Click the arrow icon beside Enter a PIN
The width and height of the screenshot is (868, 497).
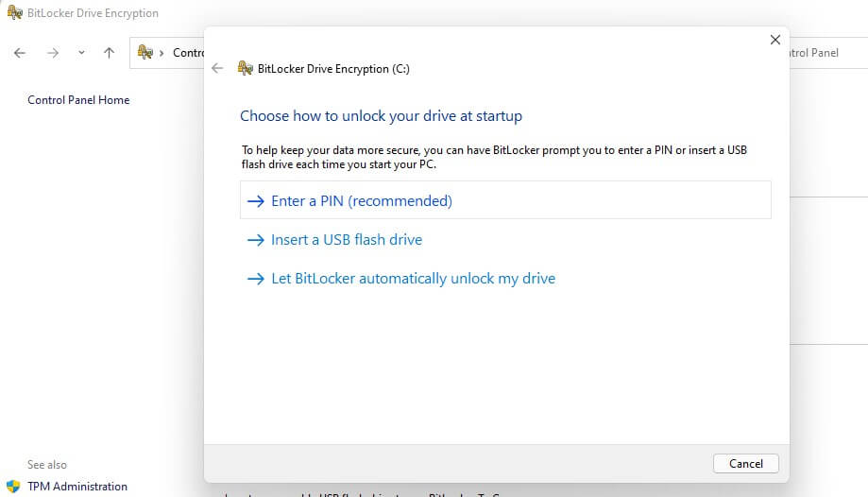[x=255, y=201]
